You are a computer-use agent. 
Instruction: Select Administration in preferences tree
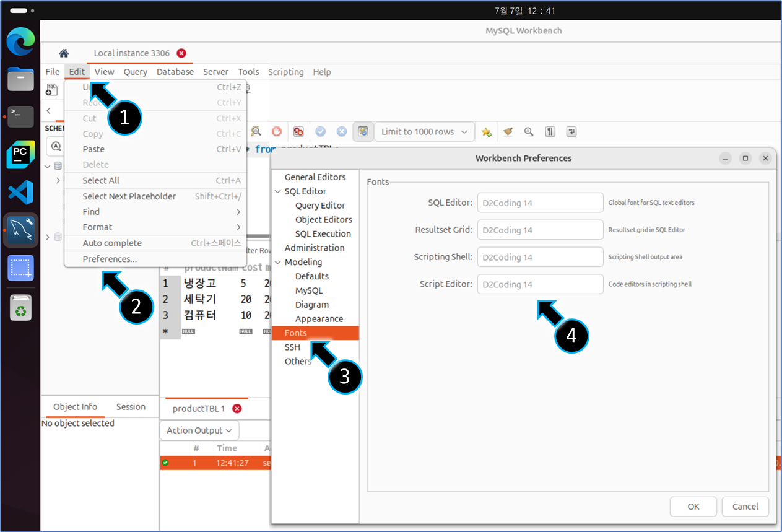pos(315,248)
